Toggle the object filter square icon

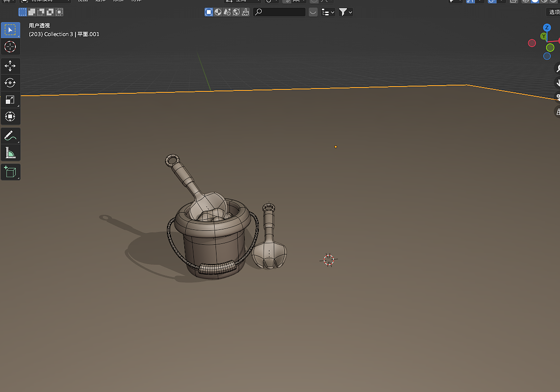209,12
